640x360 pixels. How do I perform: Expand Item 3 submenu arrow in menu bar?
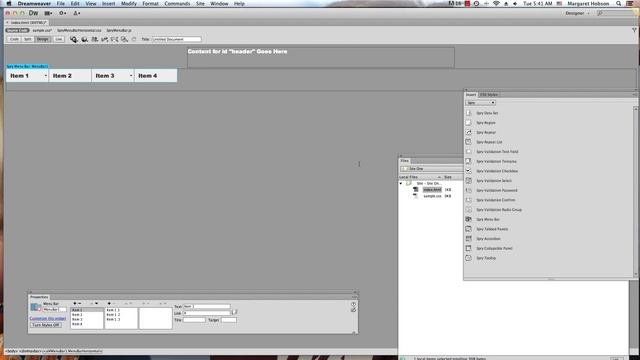131,76
